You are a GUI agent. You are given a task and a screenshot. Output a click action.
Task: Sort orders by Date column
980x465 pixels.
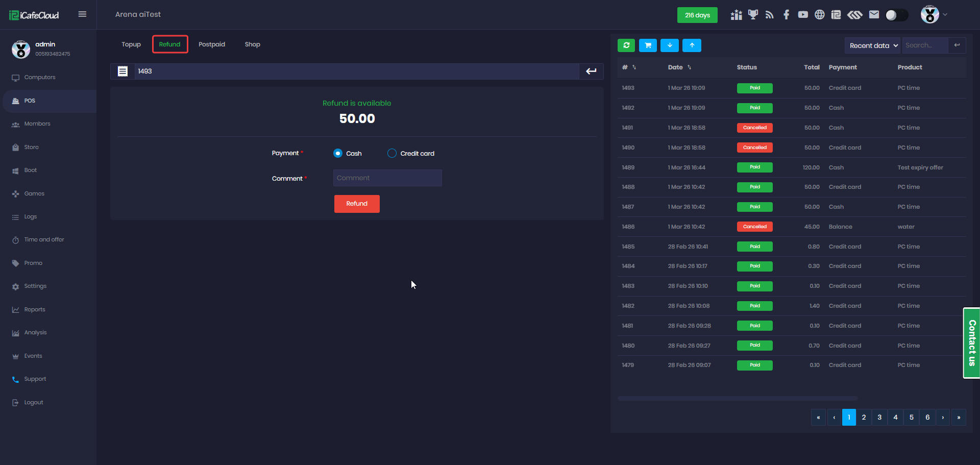679,67
